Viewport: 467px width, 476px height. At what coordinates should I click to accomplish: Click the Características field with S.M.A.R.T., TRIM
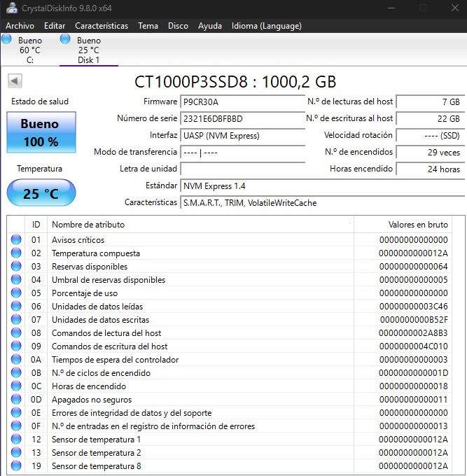pos(323,203)
